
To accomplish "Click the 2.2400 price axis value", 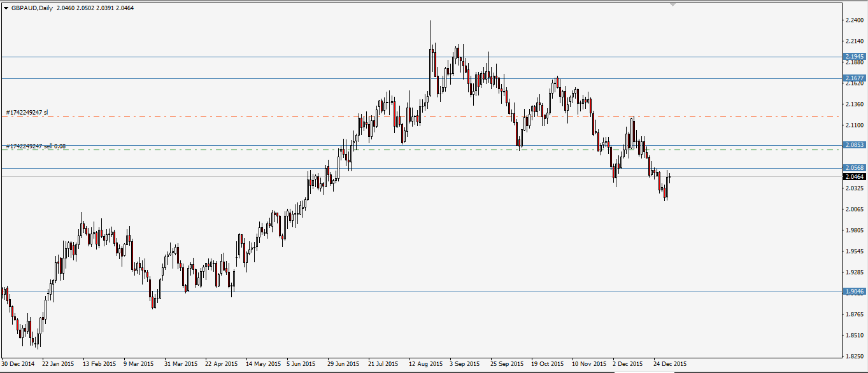I will click(x=855, y=20).
